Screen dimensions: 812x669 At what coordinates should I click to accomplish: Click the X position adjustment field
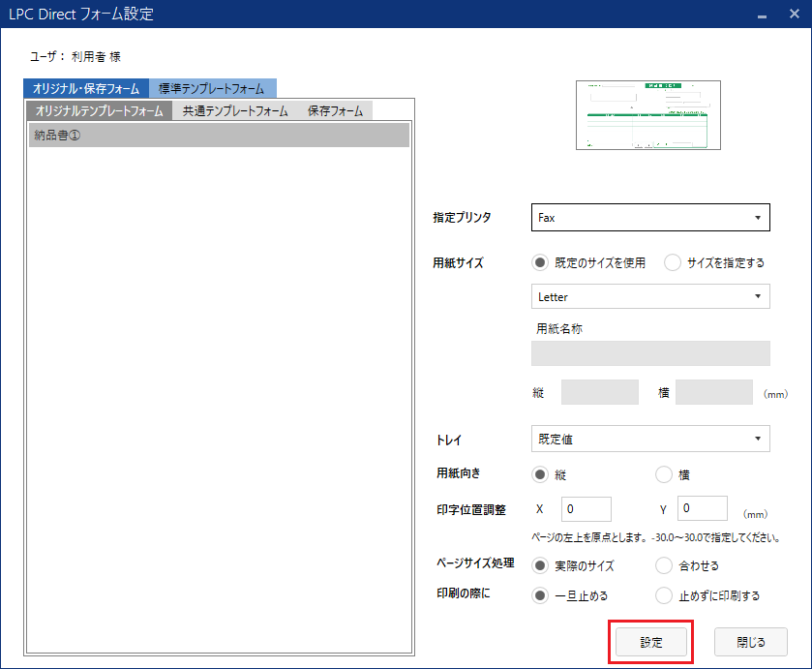[586, 508]
